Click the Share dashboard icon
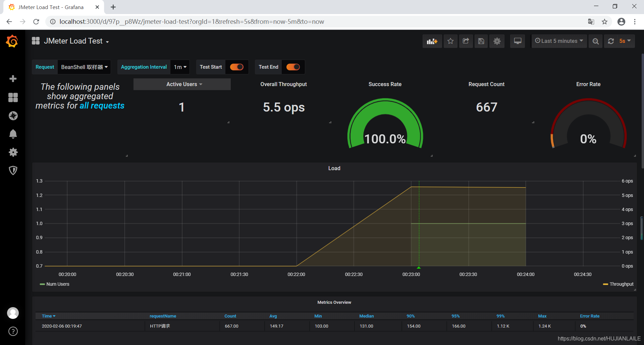 (x=466, y=41)
